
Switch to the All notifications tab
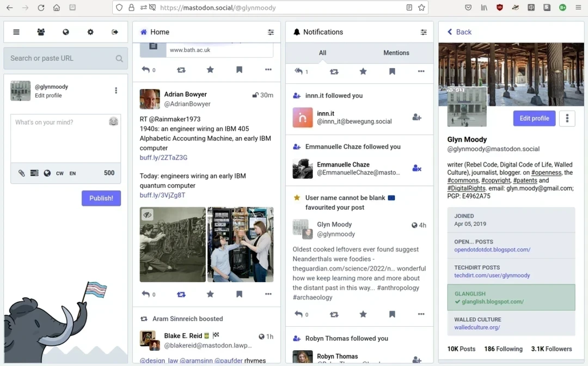[x=322, y=53]
